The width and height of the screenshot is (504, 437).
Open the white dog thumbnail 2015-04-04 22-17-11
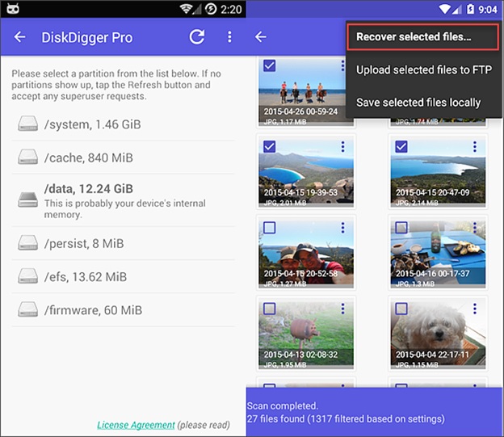pos(438,335)
